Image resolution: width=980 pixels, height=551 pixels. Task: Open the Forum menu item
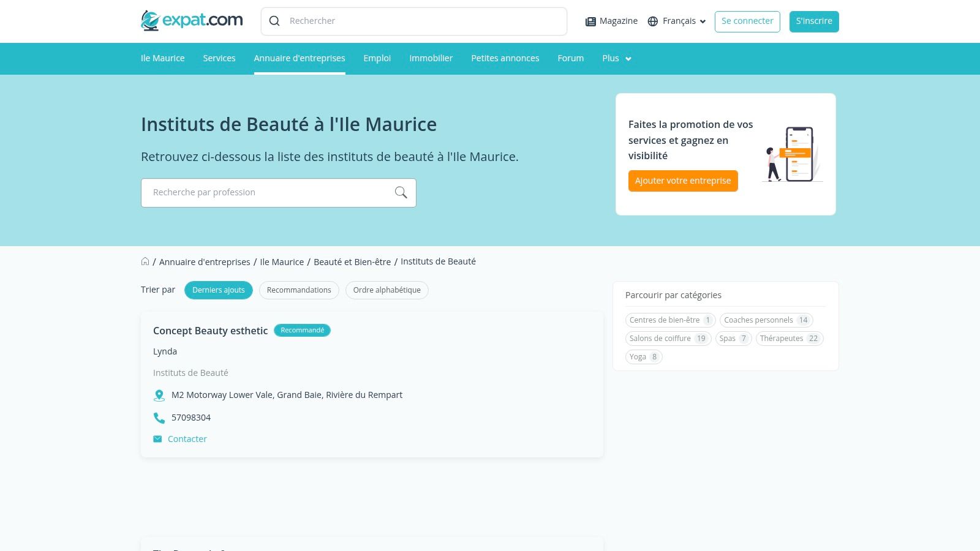tap(570, 58)
